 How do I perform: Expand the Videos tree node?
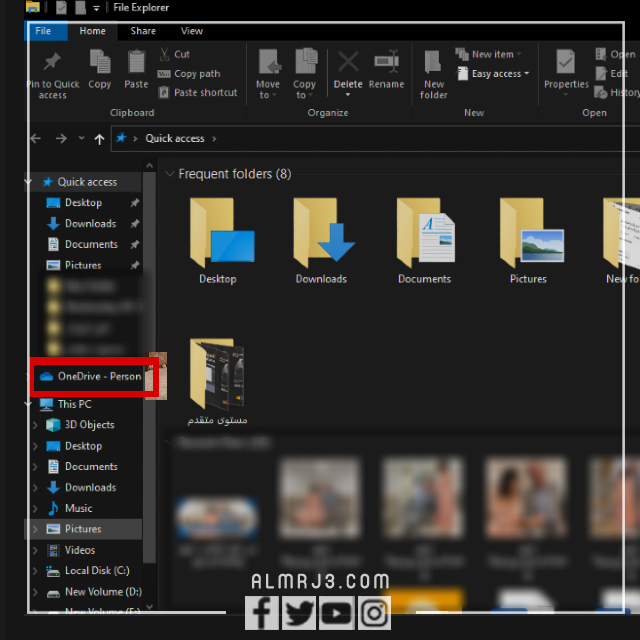[35, 550]
